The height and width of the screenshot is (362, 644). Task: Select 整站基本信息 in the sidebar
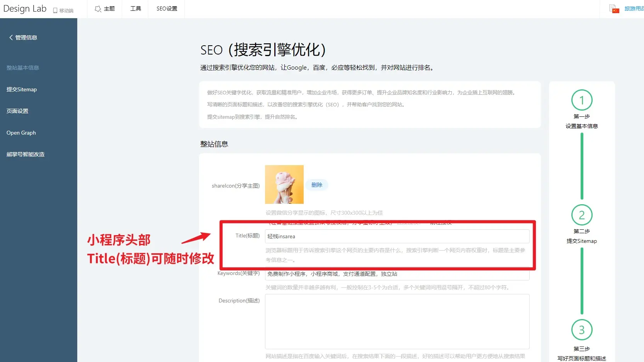click(23, 68)
